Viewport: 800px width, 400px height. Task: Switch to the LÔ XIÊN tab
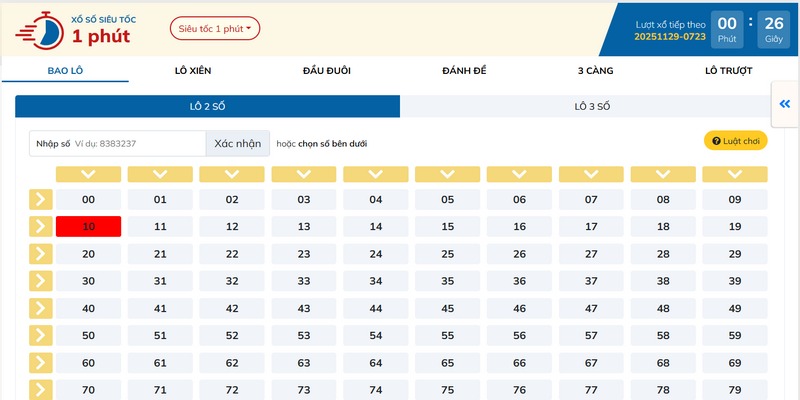[x=193, y=70]
